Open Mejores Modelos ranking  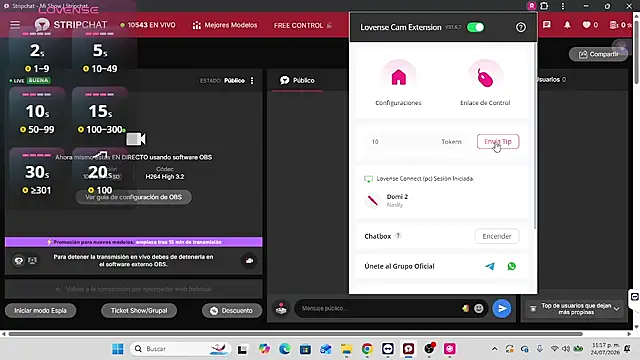(x=225, y=25)
